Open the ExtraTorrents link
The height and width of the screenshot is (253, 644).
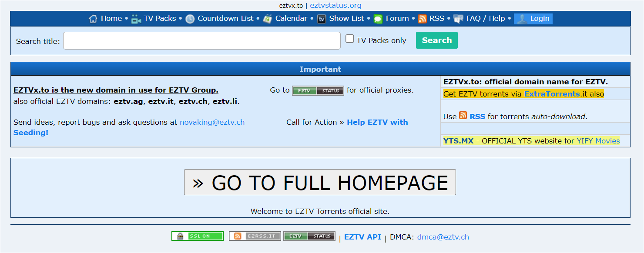pos(552,94)
